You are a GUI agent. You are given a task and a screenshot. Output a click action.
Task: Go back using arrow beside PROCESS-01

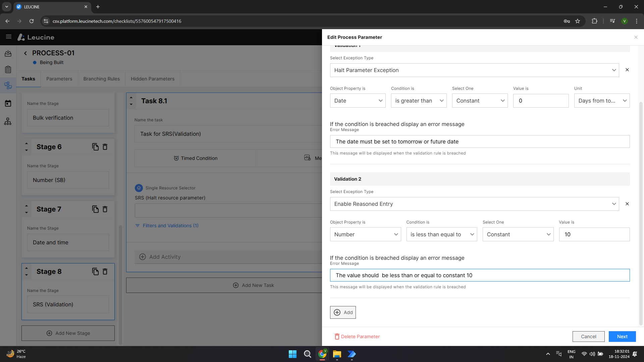click(25, 53)
